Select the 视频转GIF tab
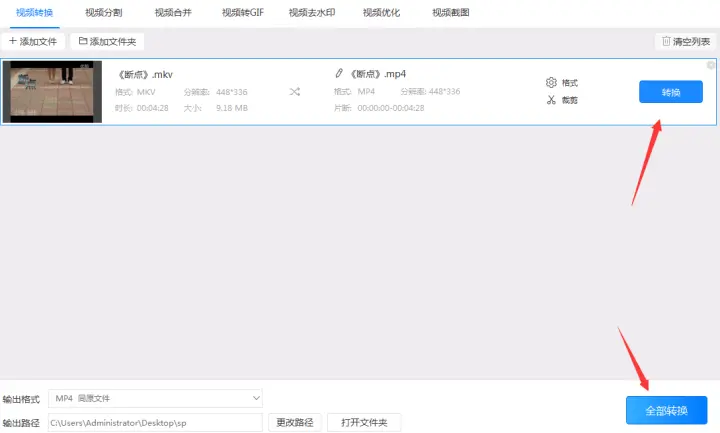 [243, 13]
